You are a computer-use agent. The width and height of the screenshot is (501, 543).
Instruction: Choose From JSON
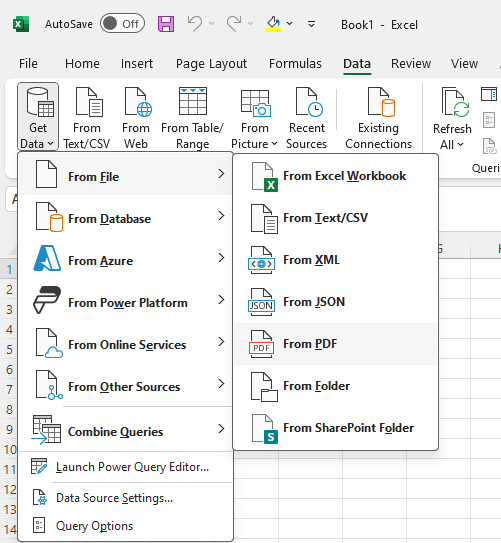pos(335,302)
